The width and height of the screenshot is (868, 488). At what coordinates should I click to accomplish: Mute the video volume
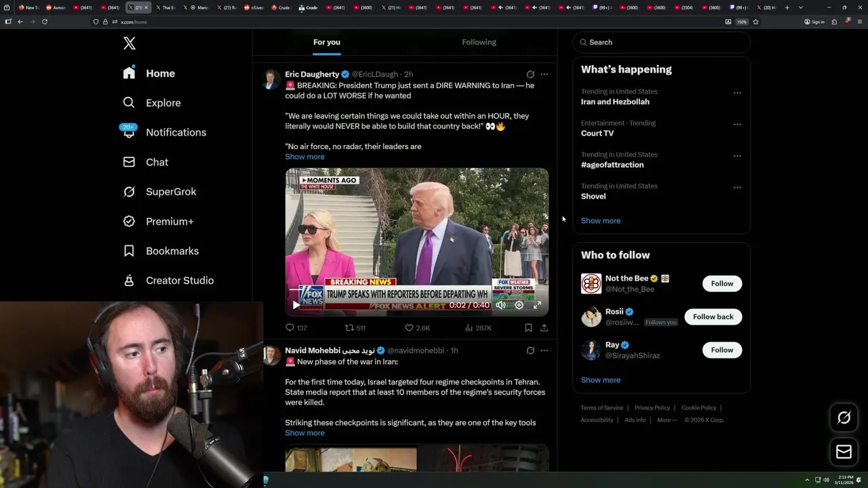click(x=500, y=306)
